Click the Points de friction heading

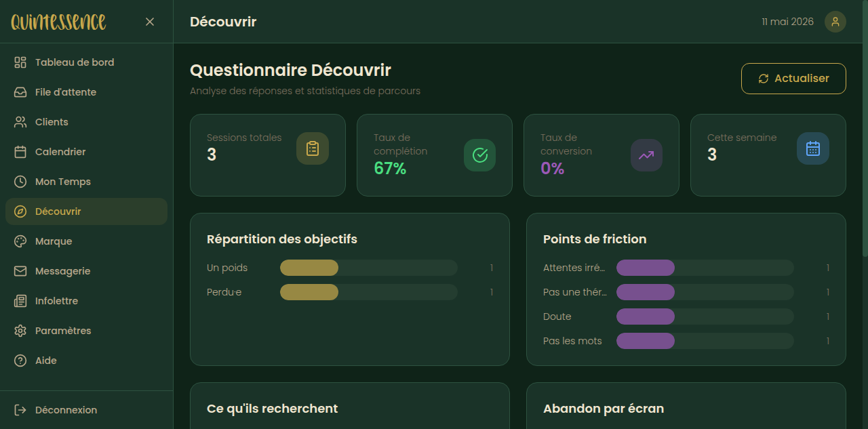[x=595, y=239]
